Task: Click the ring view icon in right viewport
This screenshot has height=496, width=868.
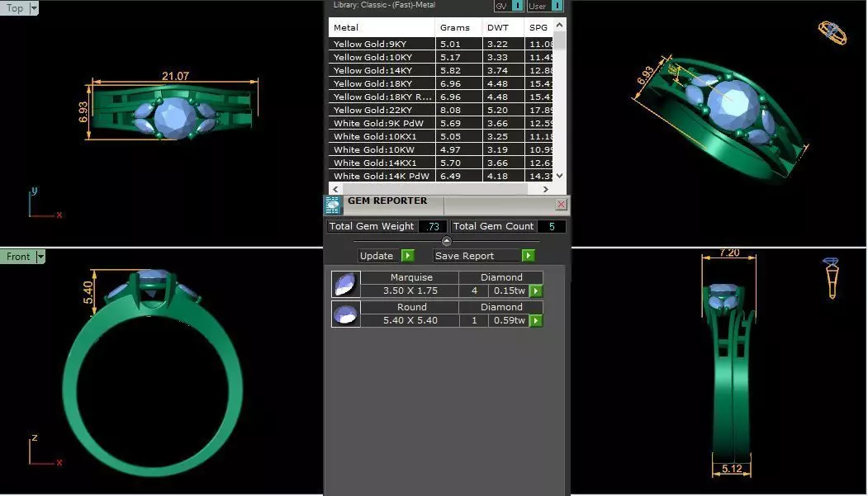Action: point(832,278)
